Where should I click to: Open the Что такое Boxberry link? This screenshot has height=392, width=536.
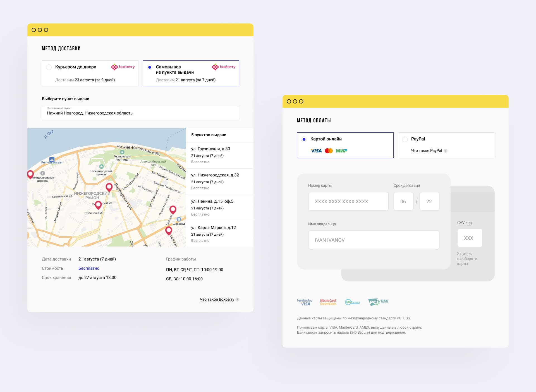click(217, 299)
